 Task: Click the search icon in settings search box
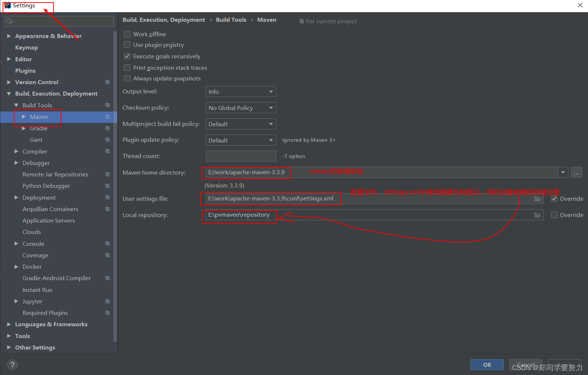[10, 21]
